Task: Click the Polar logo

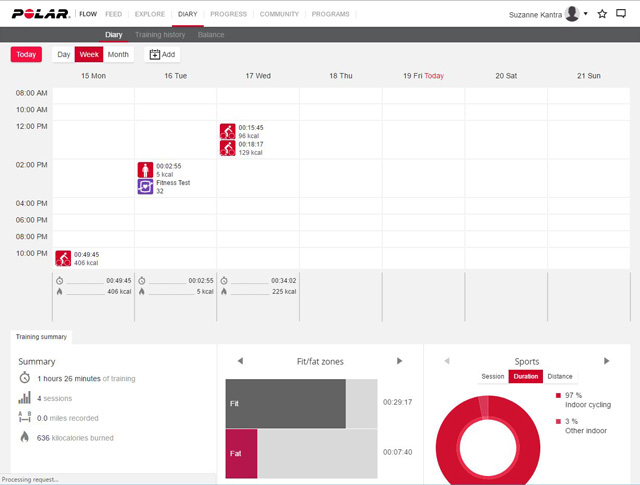Action: pos(41,14)
